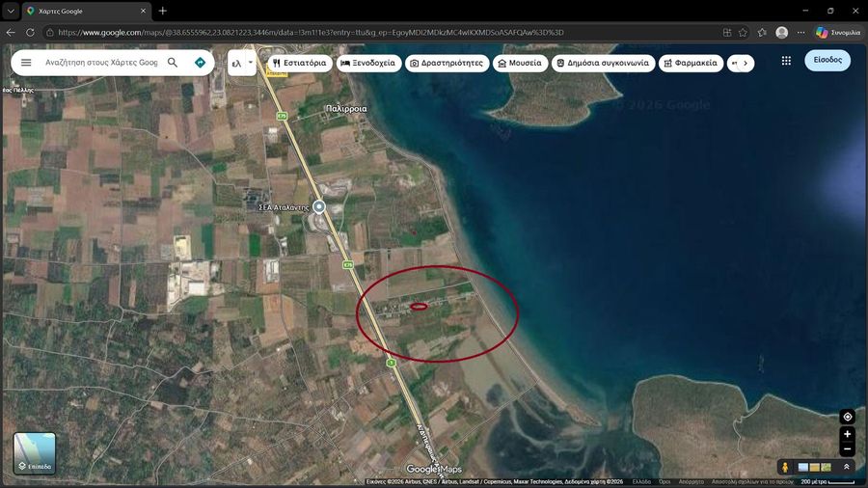The height and width of the screenshot is (488, 868).
Task: Click the browser back arrow
Action: [11, 33]
